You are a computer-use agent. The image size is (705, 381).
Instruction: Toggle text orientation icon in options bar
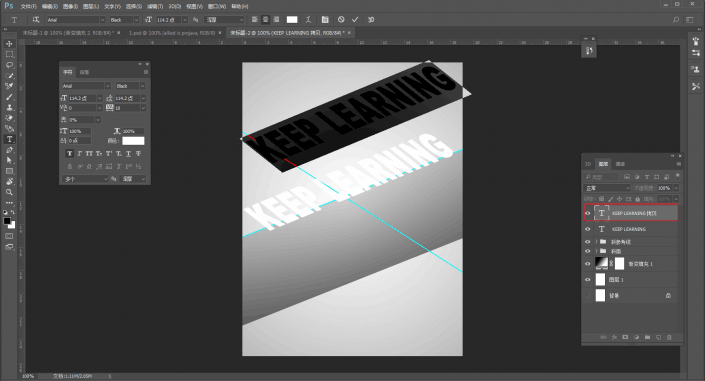click(x=36, y=20)
